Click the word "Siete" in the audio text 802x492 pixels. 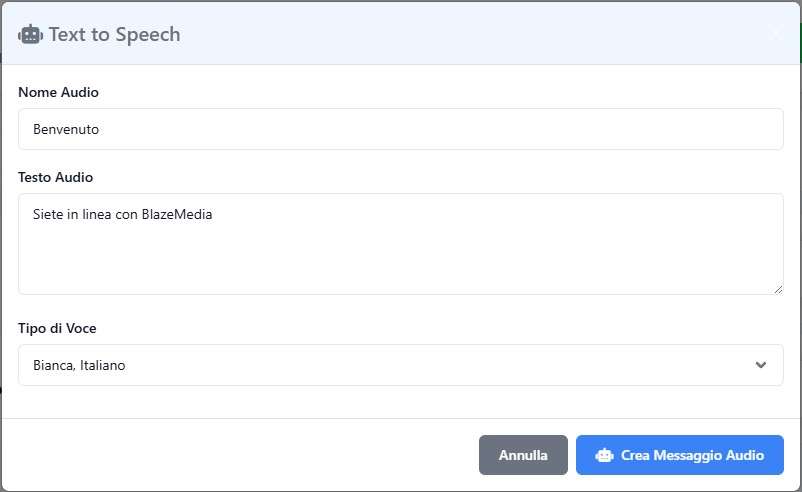[48, 214]
